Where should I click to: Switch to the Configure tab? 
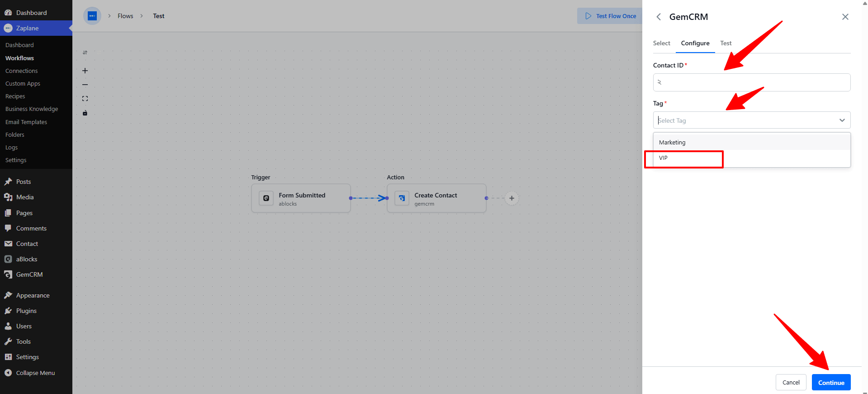(695, 43)
